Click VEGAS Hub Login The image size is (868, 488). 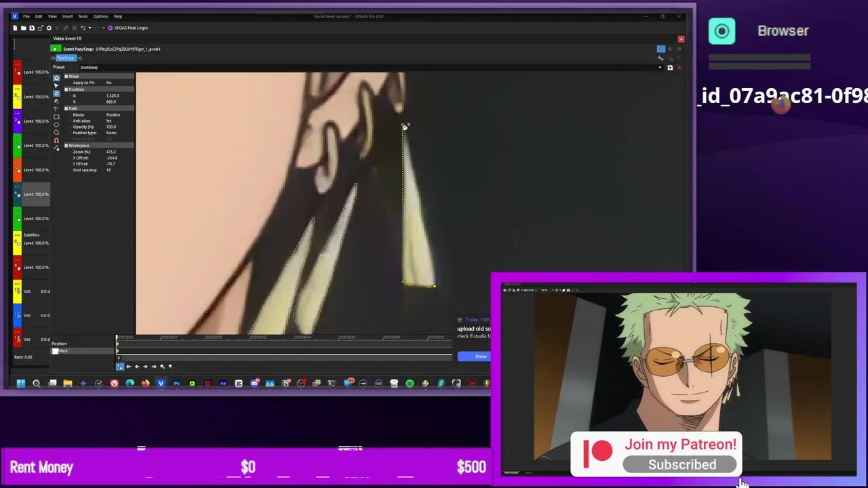coord(128,28)
